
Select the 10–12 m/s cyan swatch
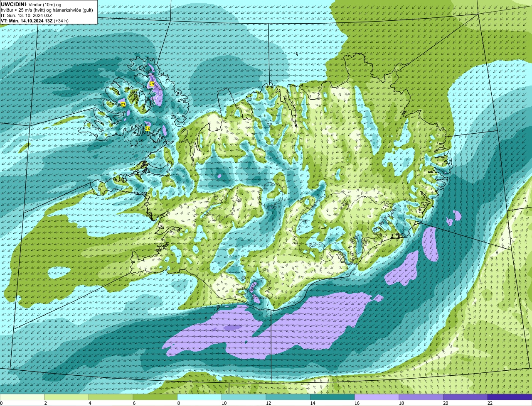coord(244,397)
